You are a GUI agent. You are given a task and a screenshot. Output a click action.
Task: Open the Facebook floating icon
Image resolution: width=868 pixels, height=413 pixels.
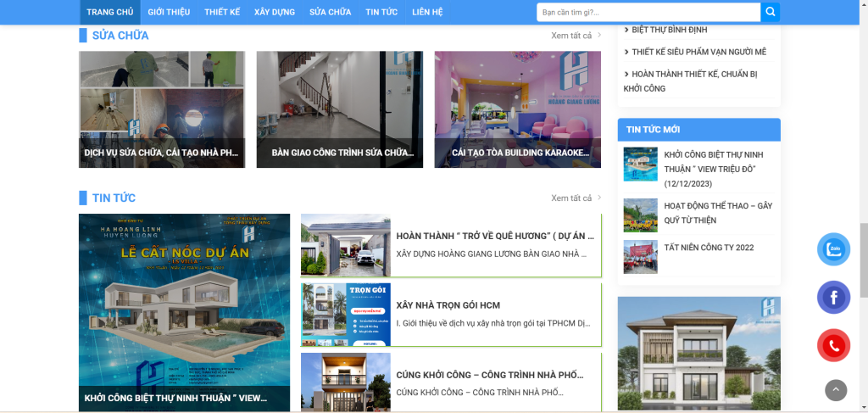coord(833,298)
